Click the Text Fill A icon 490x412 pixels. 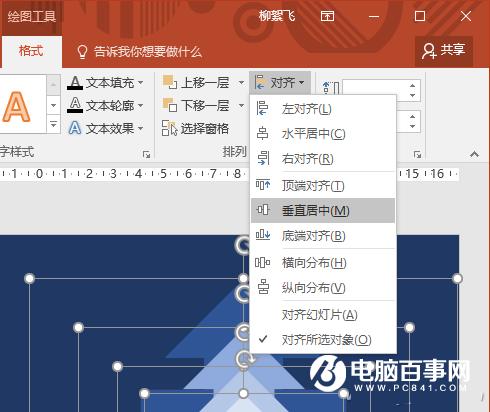[75, 83]
